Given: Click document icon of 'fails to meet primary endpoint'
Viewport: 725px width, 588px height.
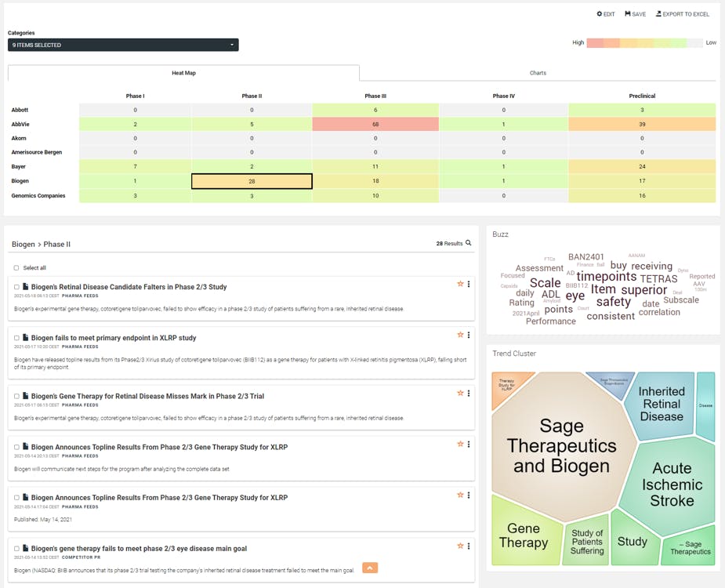Looking at the screenshot, I should coord(25,337).
